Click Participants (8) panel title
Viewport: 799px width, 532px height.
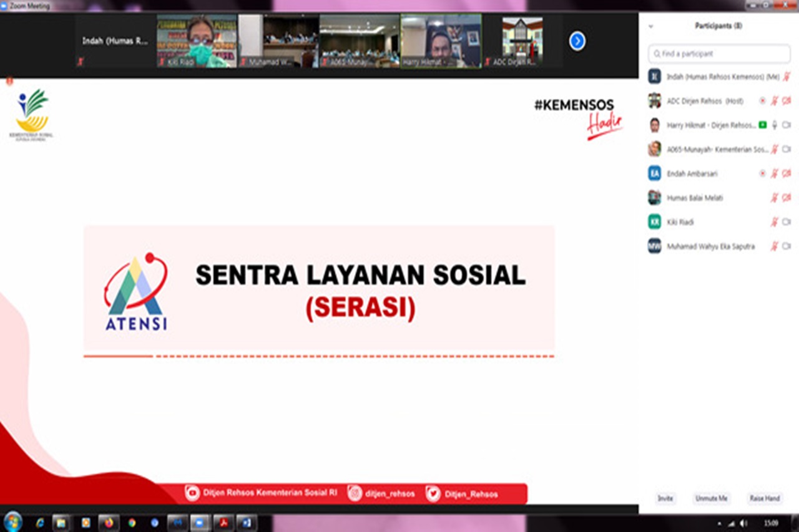click(718, 26)
